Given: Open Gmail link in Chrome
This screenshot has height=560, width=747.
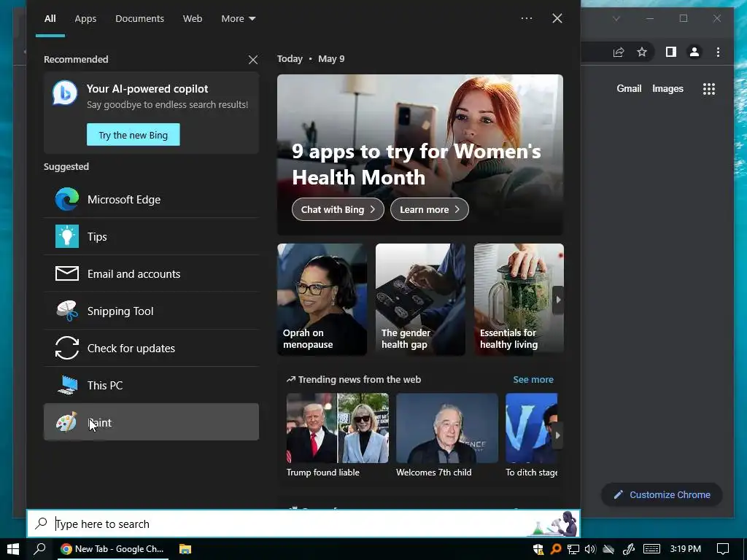Looking at the screenshot, I should 629,88.
